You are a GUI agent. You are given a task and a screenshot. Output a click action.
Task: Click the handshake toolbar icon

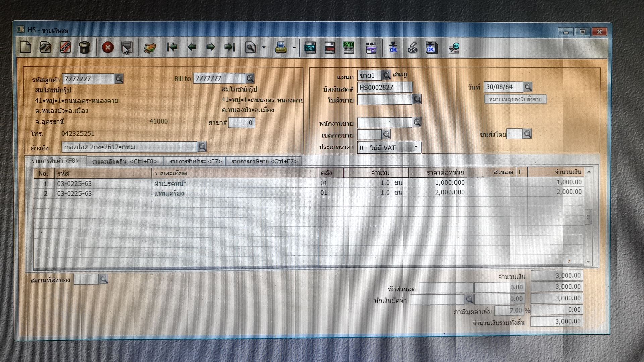coord(150,48)
